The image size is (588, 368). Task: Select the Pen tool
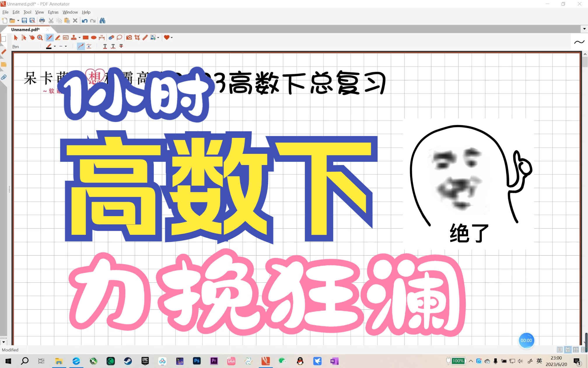tap(50, 37)
